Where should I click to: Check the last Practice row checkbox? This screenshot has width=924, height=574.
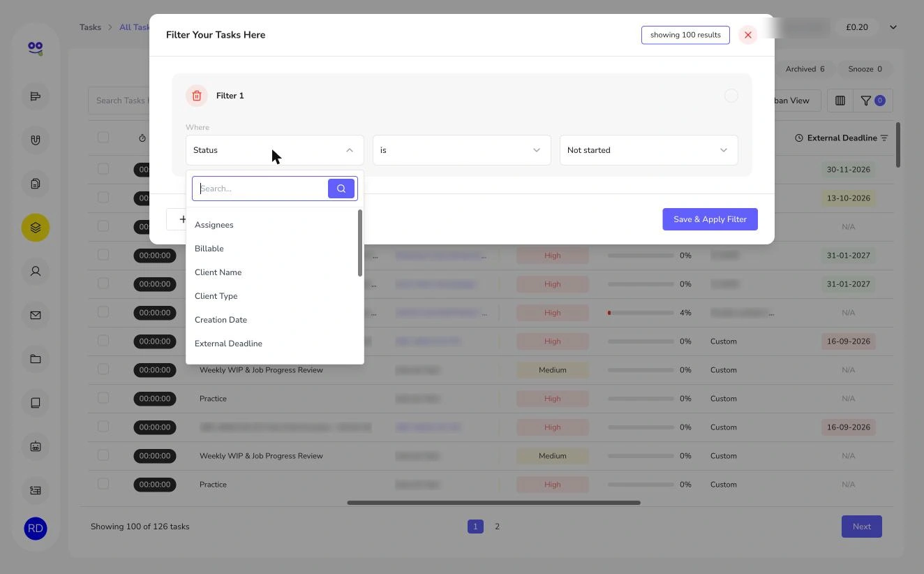click(103, 484)
